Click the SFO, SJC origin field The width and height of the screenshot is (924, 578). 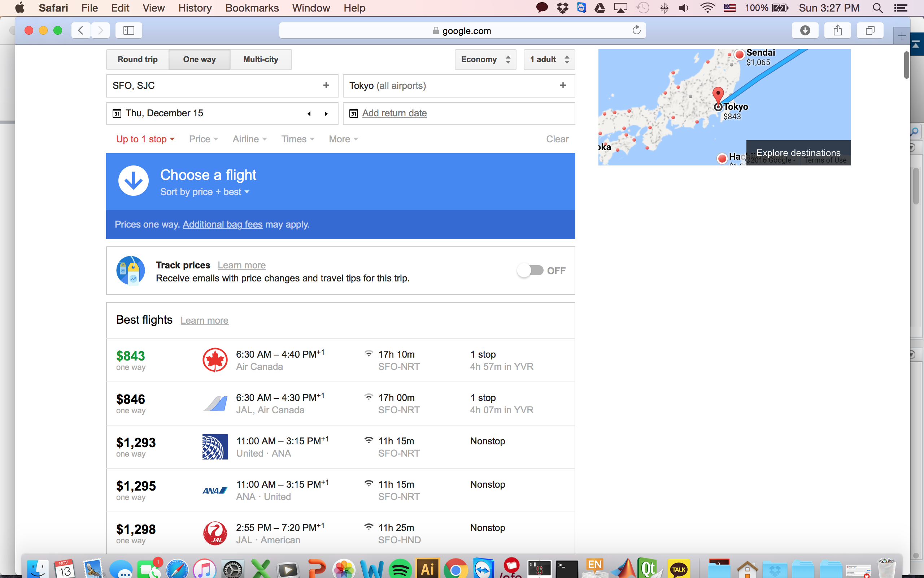[x=222, y=86]
